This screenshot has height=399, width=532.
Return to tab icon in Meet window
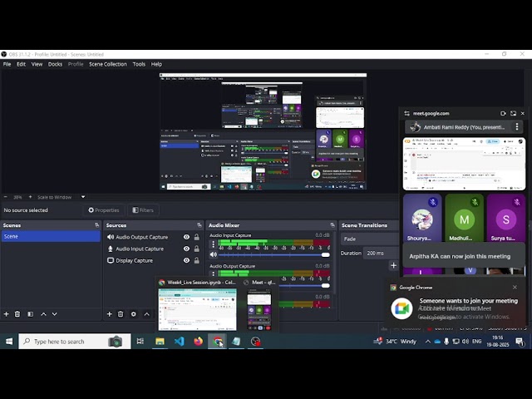pyautogui.click(x=514, y=113)
